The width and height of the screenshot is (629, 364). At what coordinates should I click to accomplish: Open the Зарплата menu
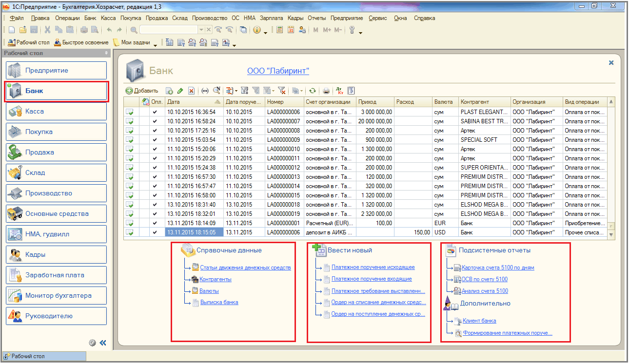(272, 18)
